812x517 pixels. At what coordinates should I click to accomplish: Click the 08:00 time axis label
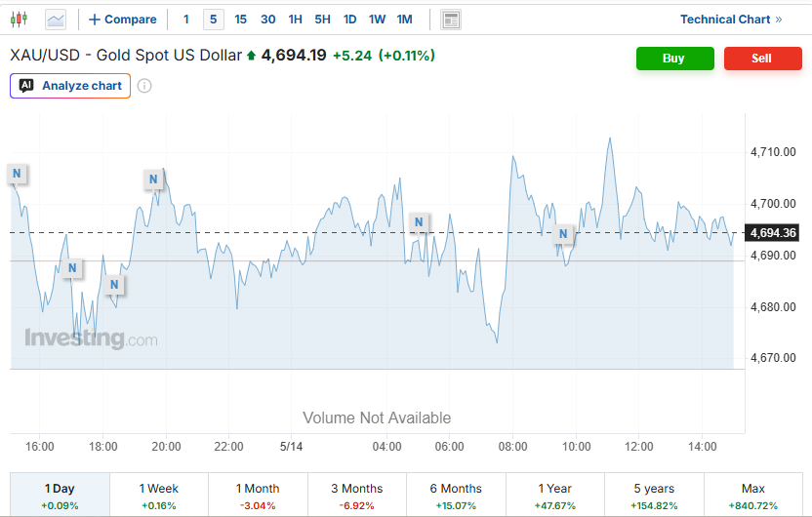click(x=512, y=447)
